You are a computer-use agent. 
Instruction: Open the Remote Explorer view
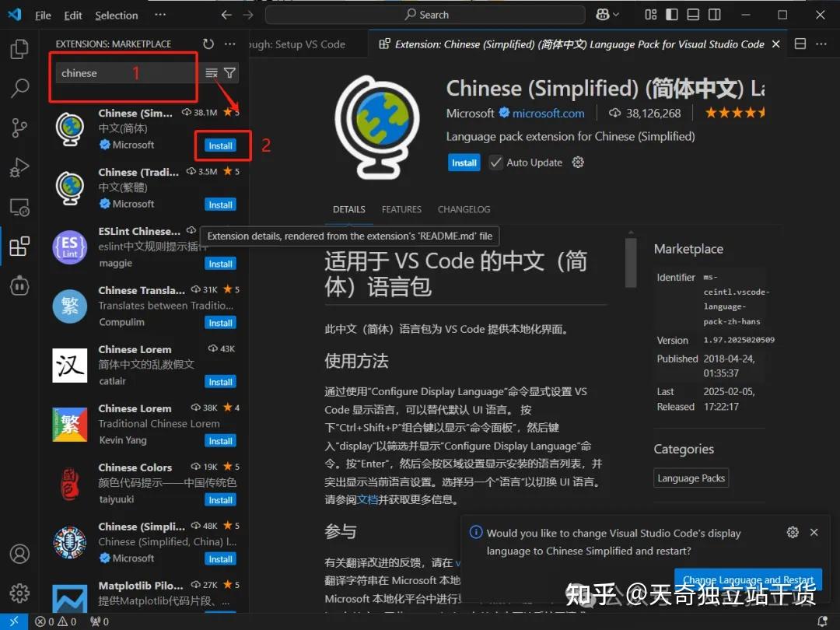coord(19,207)
